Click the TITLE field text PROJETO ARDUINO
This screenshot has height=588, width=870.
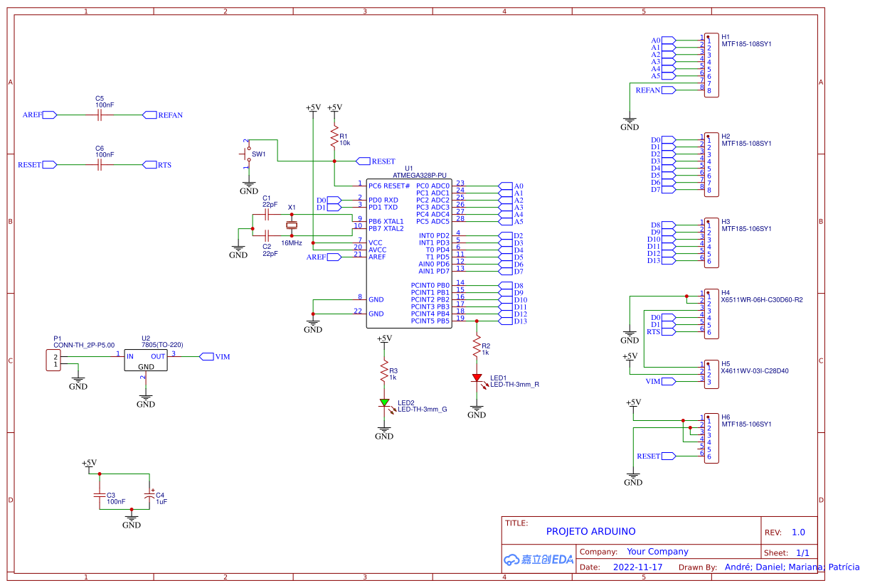pyautogui.click(x=592, y=531)
